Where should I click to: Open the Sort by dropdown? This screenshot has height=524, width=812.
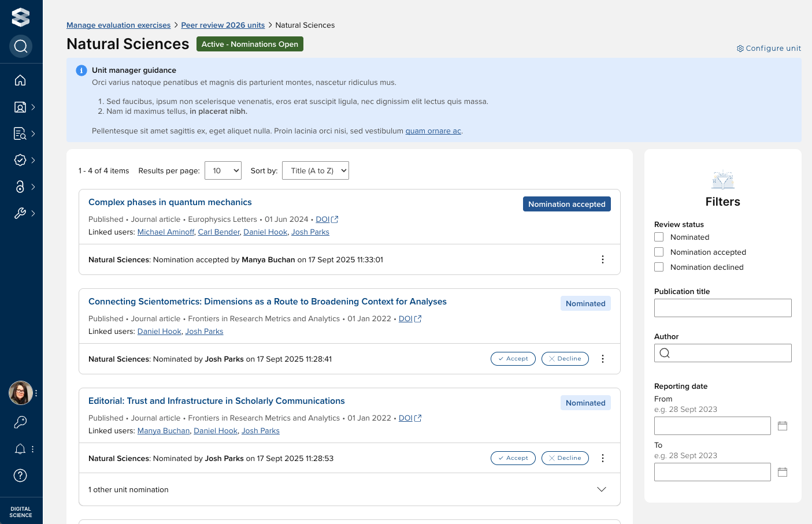[316, 170]
